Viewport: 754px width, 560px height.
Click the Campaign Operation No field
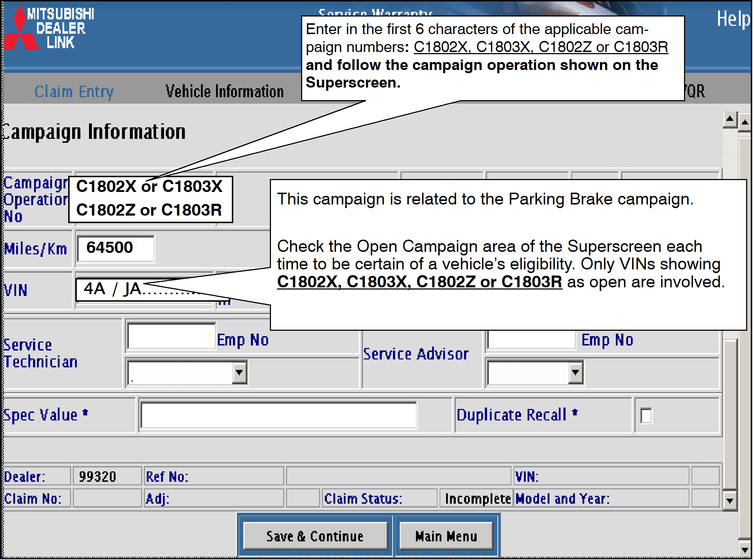150,199
